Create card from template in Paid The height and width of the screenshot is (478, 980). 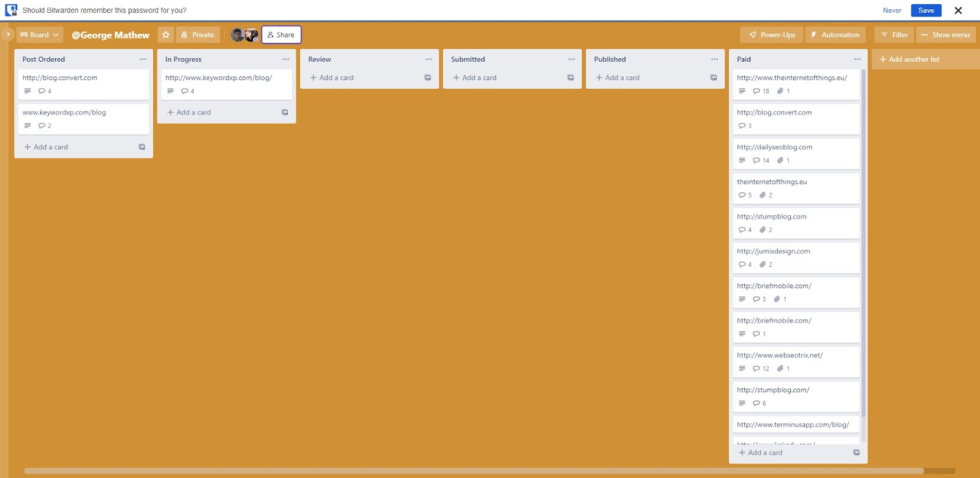coord(856,453)
